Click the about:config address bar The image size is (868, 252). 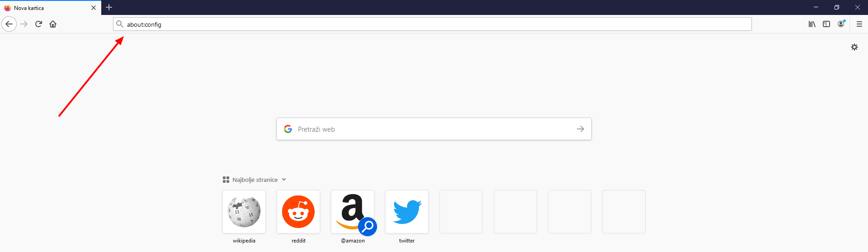pos(432,24)
